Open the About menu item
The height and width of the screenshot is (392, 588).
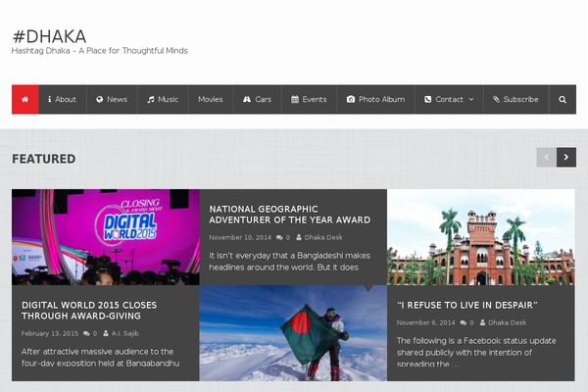[x=63, y=99]
